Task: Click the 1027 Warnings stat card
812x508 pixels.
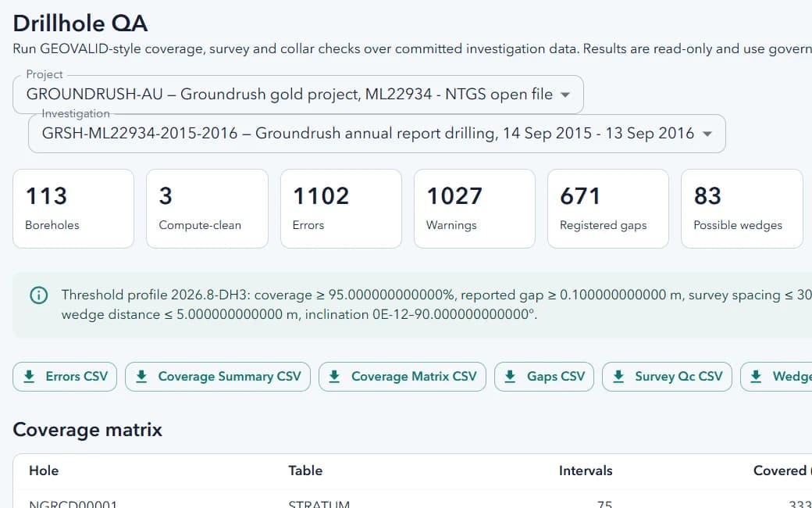Action: point(475,209)
